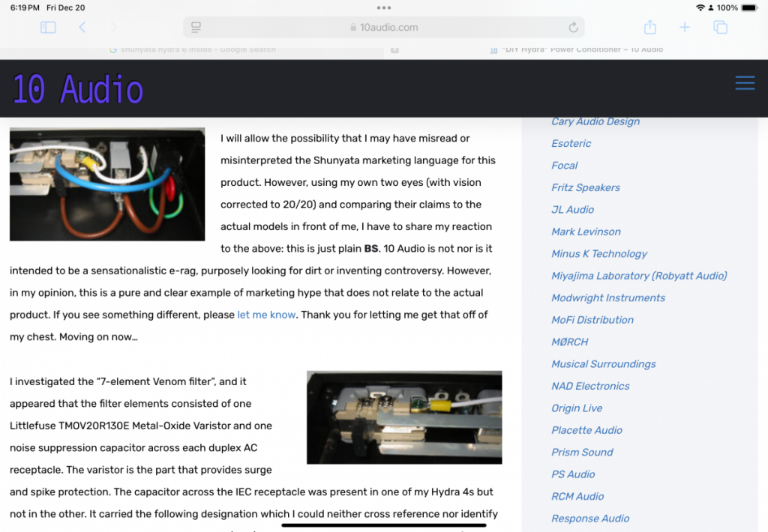Open the NAD Electronics link

591,386
